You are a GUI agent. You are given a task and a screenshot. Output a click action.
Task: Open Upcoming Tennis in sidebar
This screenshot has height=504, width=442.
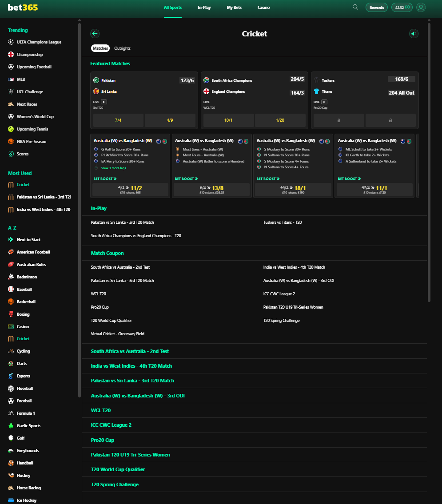(32, 129)
